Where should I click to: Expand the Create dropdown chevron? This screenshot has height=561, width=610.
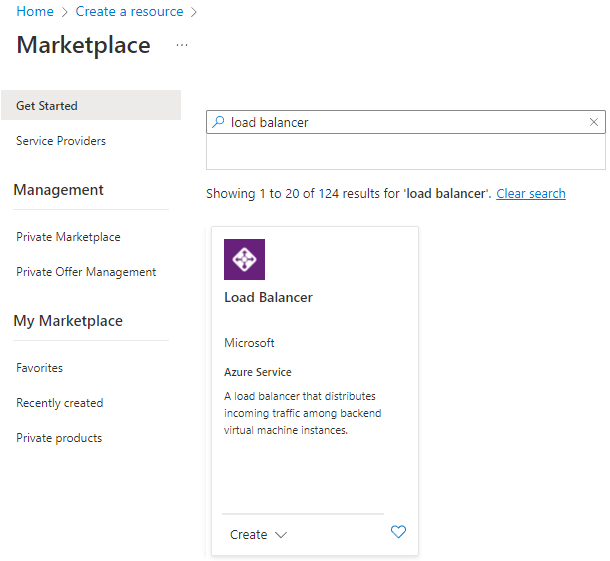tap(281, 535)
